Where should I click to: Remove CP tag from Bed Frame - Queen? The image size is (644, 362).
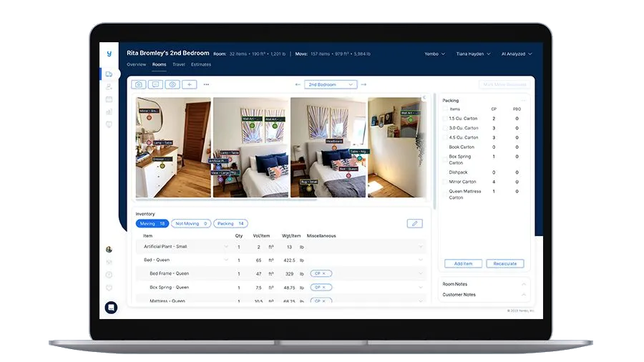pos(323,273)
